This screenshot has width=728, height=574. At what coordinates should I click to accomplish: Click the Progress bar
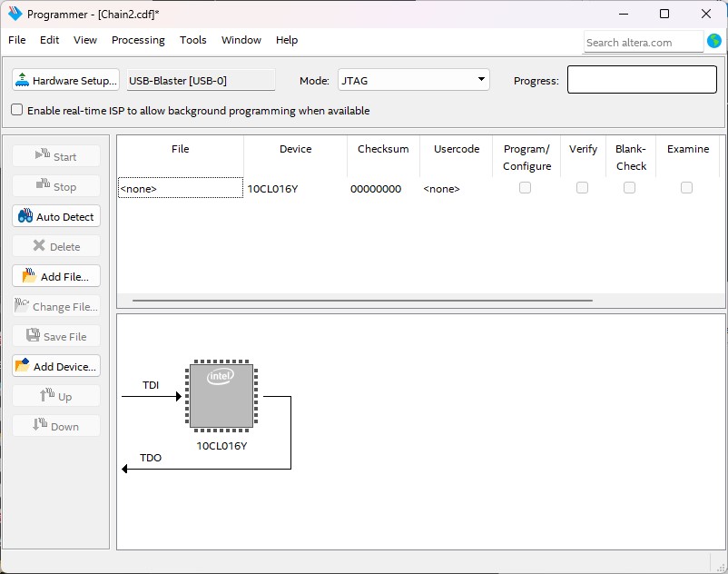pyautogui.click(x=642, y=79)
